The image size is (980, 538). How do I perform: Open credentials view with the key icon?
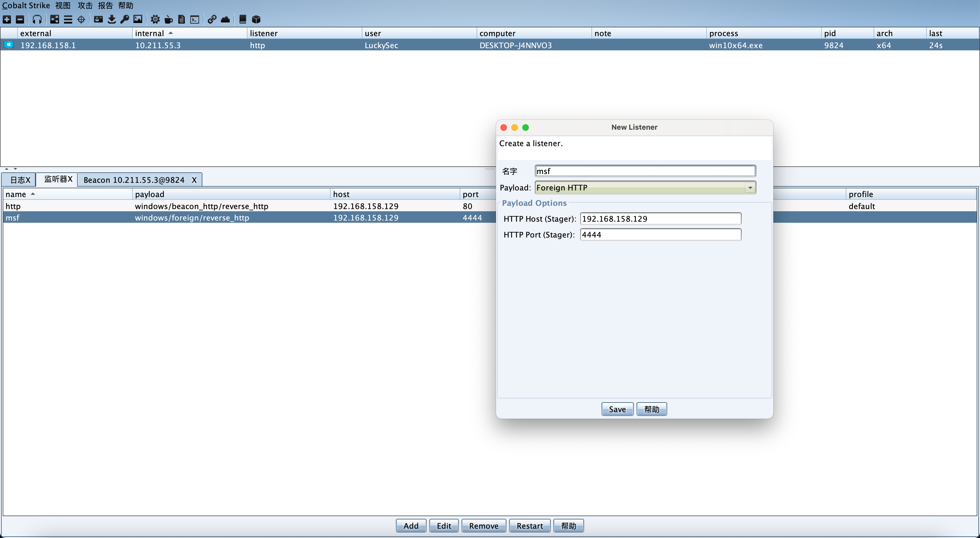(x=124, y=19)
